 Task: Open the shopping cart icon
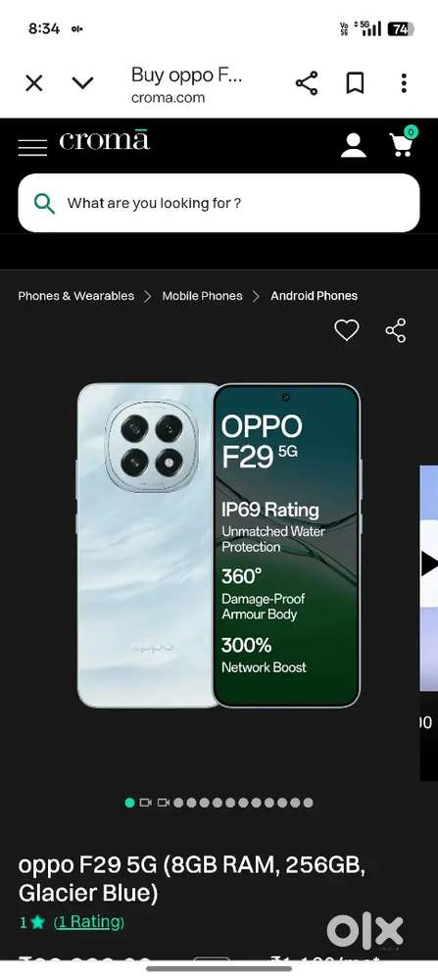[x=402, y=142]
